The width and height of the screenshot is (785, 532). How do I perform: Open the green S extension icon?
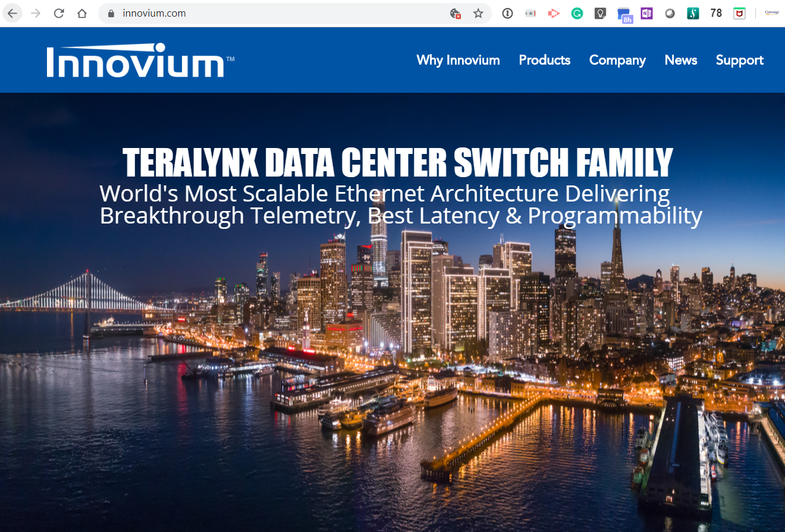click(x=693, y=13)
